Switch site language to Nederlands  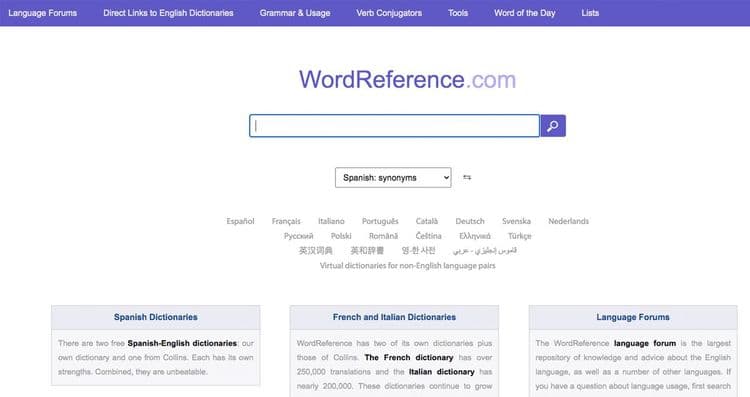(568, 221)
